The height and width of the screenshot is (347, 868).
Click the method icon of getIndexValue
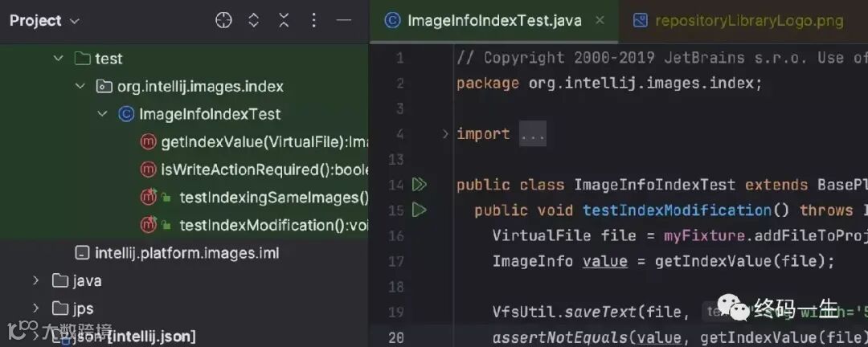tap(149, 142)
